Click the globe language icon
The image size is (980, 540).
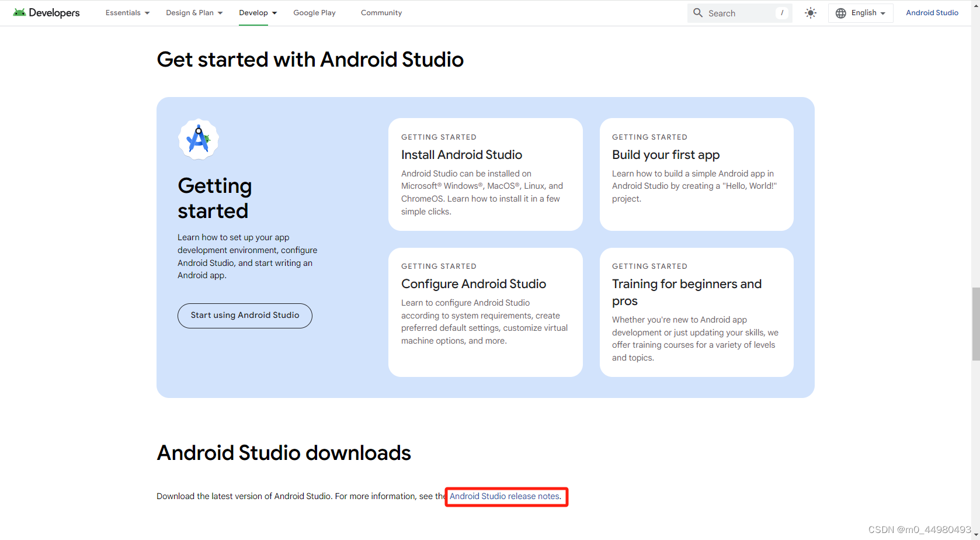tap(841, 13)
